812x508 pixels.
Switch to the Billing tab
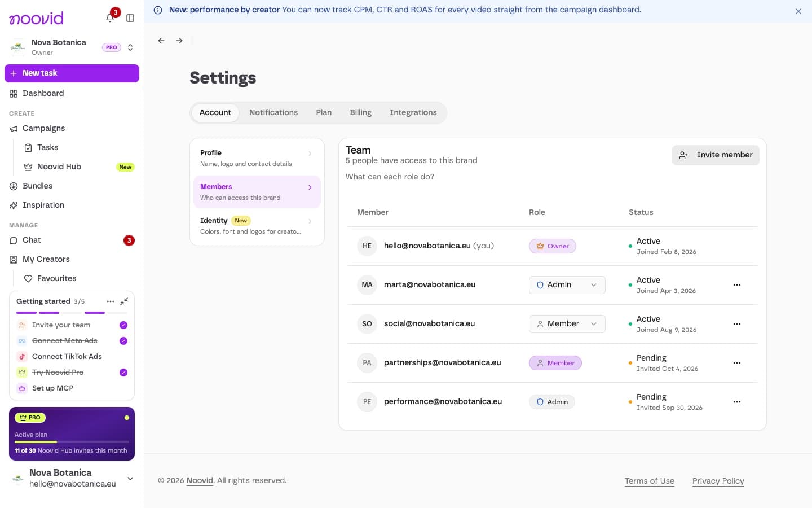pos(360,113)
